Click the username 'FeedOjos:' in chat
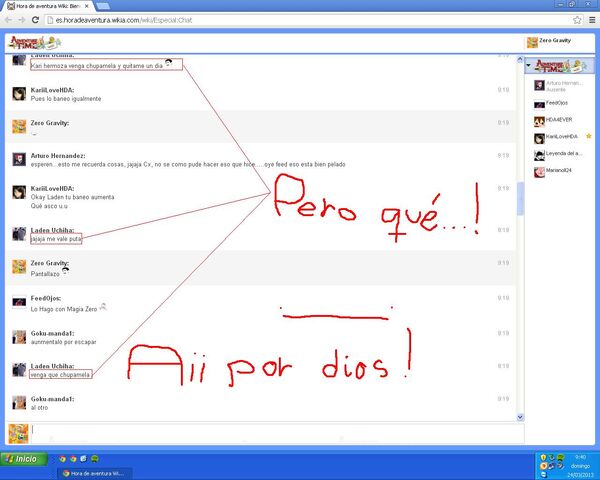Screen dimensions: 600x480 [46, 298]
